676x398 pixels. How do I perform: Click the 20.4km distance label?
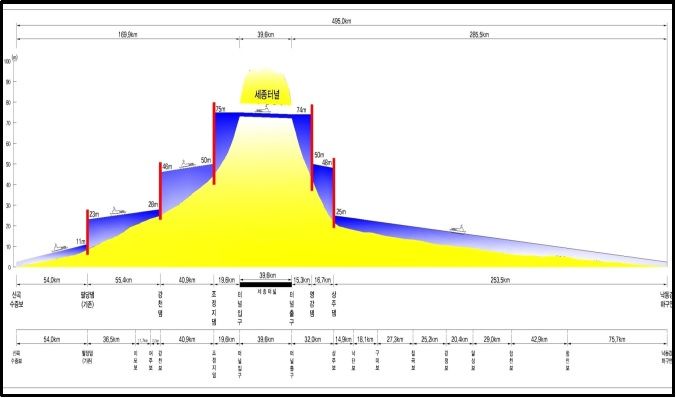click(459, 340)
